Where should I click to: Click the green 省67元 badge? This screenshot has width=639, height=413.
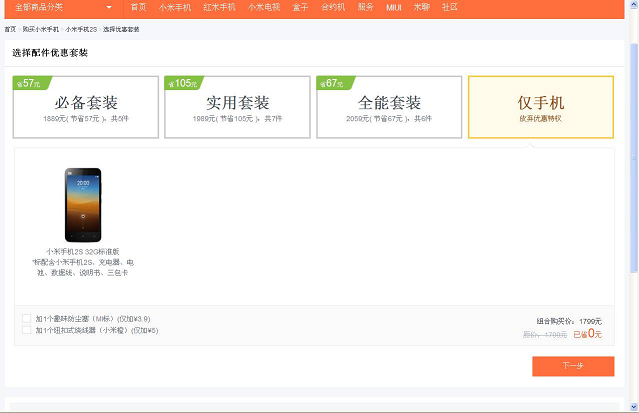[x=335, y=83]
